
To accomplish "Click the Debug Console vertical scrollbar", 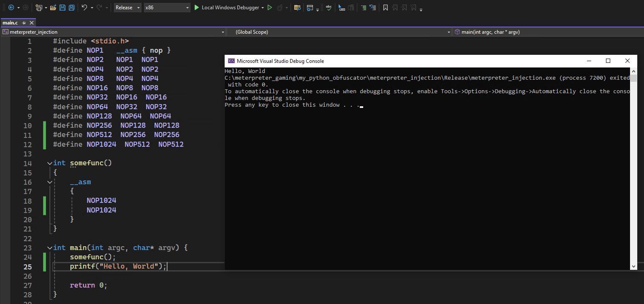I will tap(633, 169).
